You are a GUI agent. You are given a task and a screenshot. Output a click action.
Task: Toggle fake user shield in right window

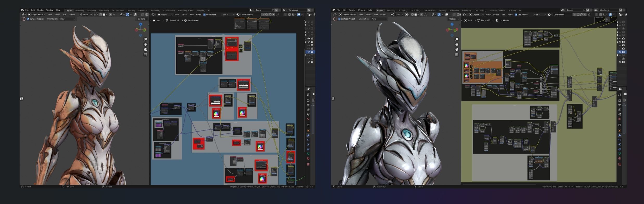point(578,15)
